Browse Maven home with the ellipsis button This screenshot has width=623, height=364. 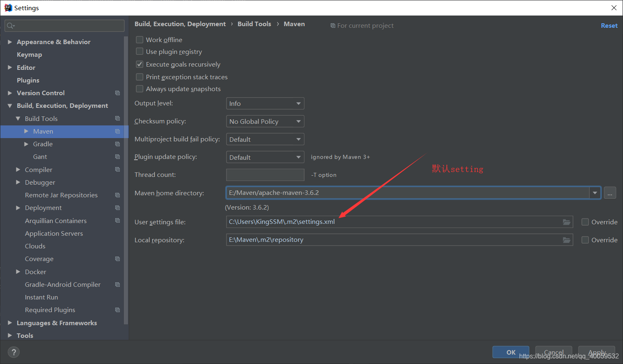pos(610,193)
